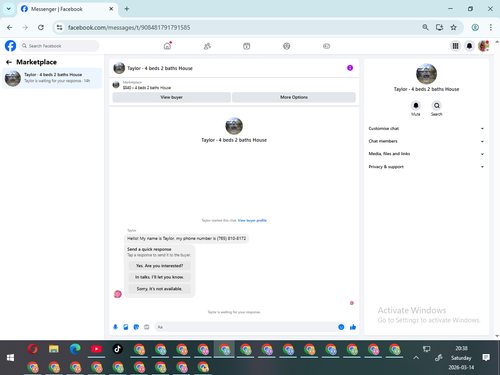Screen dimensions: 500x375
Task: Choose a GIF from the composer
Action: pos(147,327)
